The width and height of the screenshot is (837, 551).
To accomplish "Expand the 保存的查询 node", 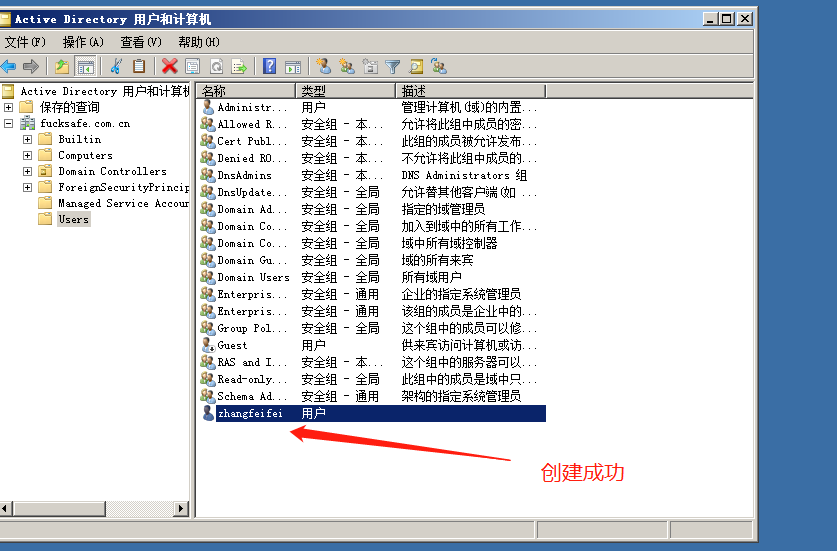I will 9,107.
